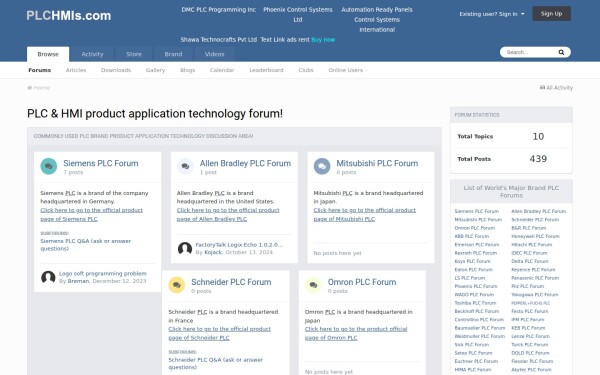The width and height of the screenshot is (600, 375).
Task: Click the Home icon in the breadcrumb
Action: 29,88
